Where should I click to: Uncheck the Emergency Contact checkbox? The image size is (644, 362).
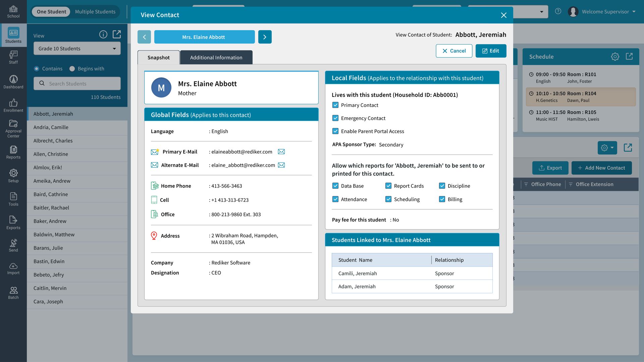click(x=335, y=118)
